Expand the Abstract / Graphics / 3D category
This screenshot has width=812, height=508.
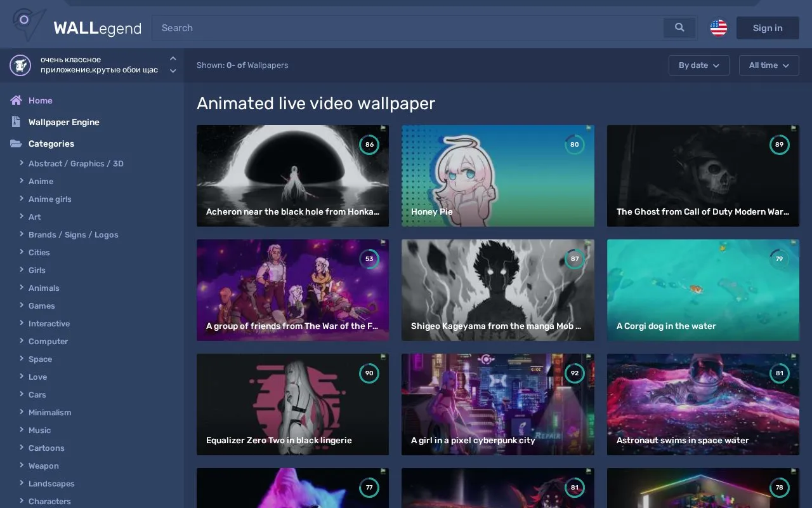point(22,163)
